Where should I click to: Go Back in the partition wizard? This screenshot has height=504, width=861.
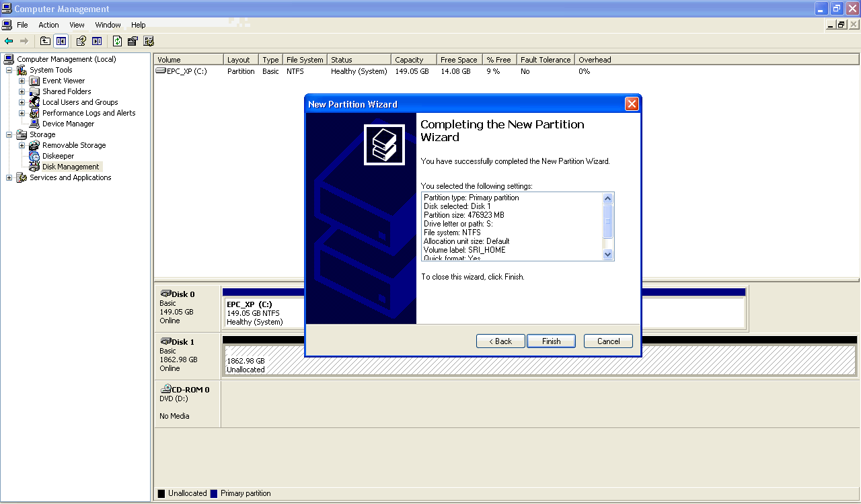pos(500,341)
